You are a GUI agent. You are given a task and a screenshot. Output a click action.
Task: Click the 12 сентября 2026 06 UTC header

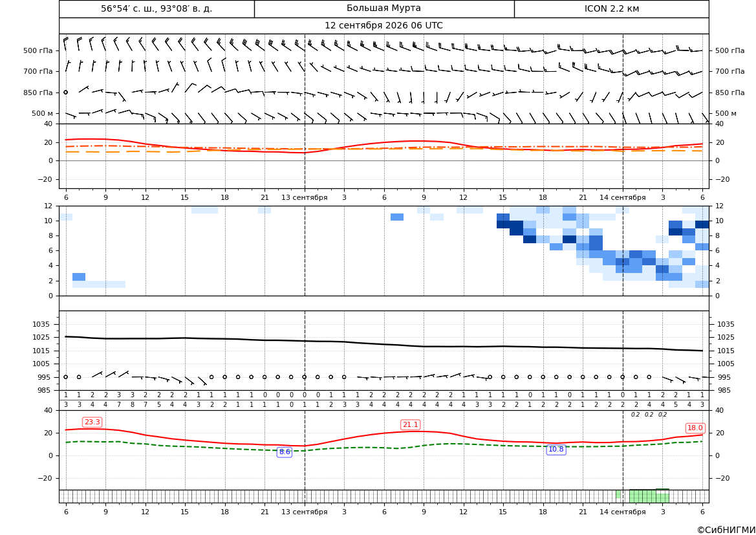[383, 26]
